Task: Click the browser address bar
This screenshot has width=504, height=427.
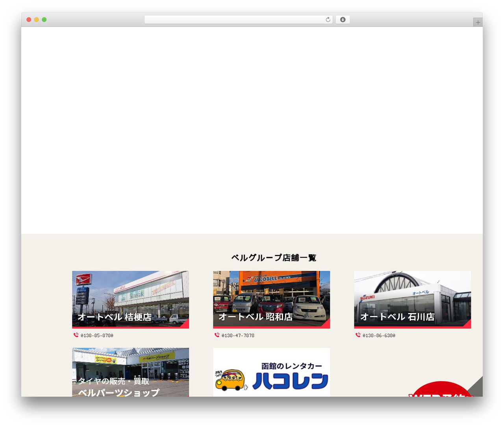Action: pos(238,20)
